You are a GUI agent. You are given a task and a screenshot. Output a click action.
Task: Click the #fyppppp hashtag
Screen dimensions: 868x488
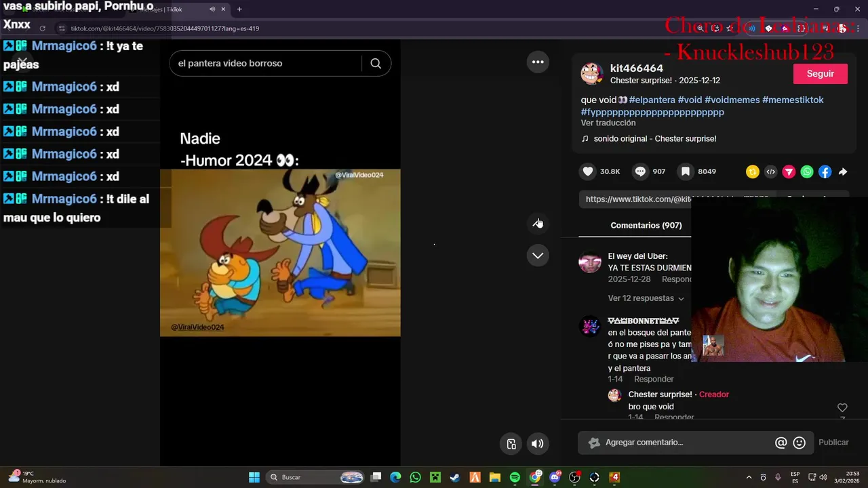pyautogui.click(x=652, y=112)
